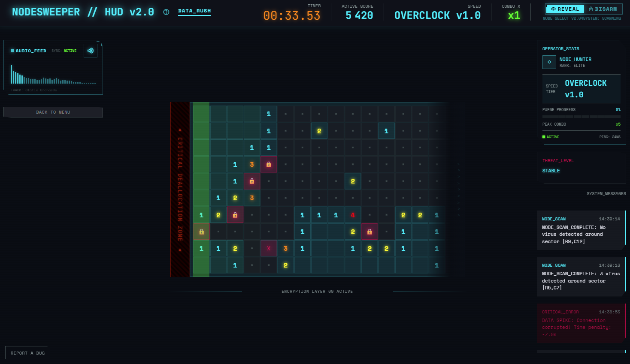Viewport: 630px width, 364px height.
Task: Select orange 3 left of the topmost lock
Action: pos(252,164)
